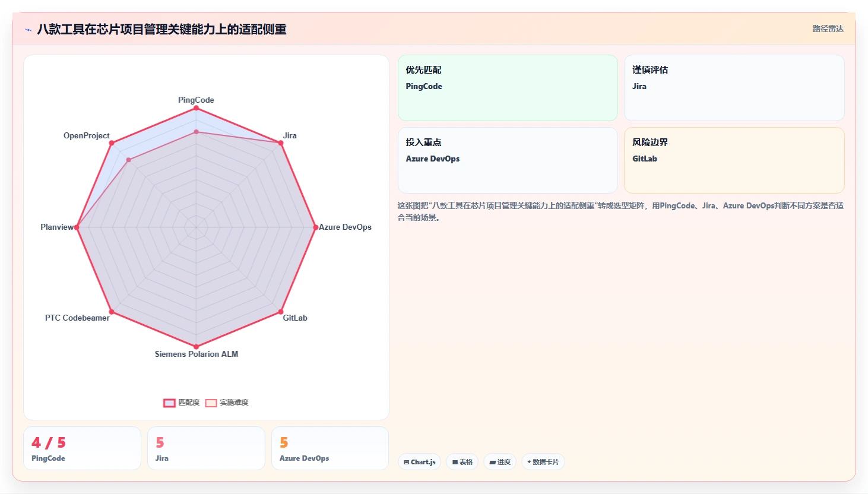Click the OpenProject axis label
The image size is (868, 494).
tap(87, 135)
